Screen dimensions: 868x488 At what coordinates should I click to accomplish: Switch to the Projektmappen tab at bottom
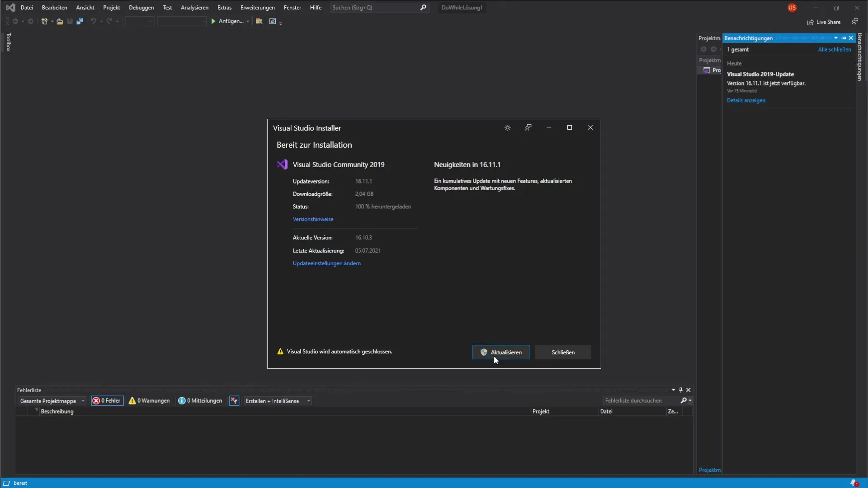(709, 470)
